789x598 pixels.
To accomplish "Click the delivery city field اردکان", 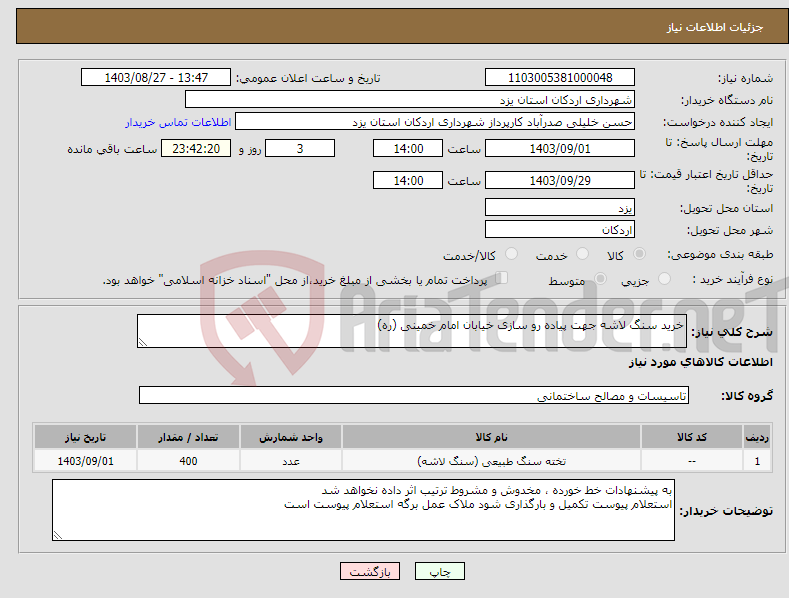I will coord(560,229).
